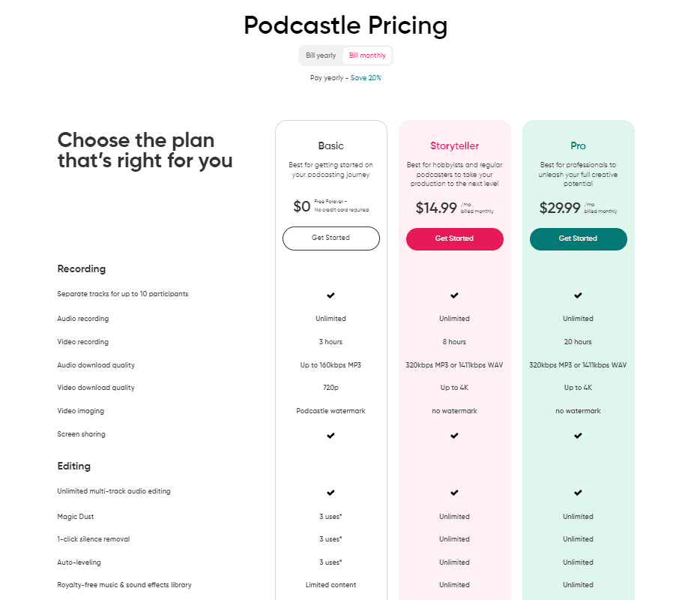This screenshot has width=700, height=600.
Task: Select the Bill monthly option
Action: pyautogui.click(x=367, y=55)
